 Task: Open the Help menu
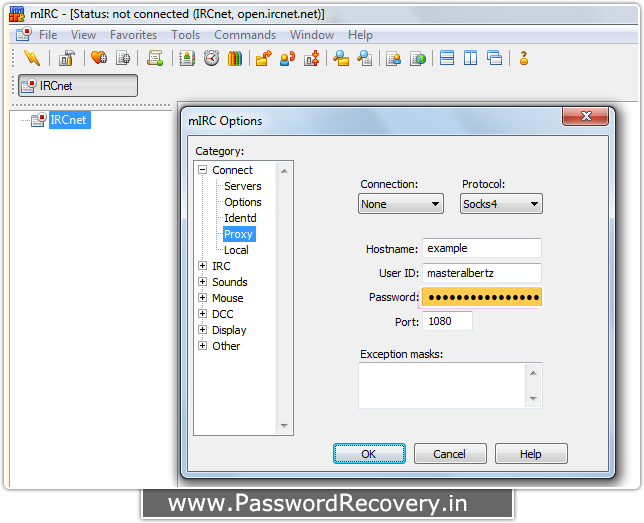(x=360, y=35)
